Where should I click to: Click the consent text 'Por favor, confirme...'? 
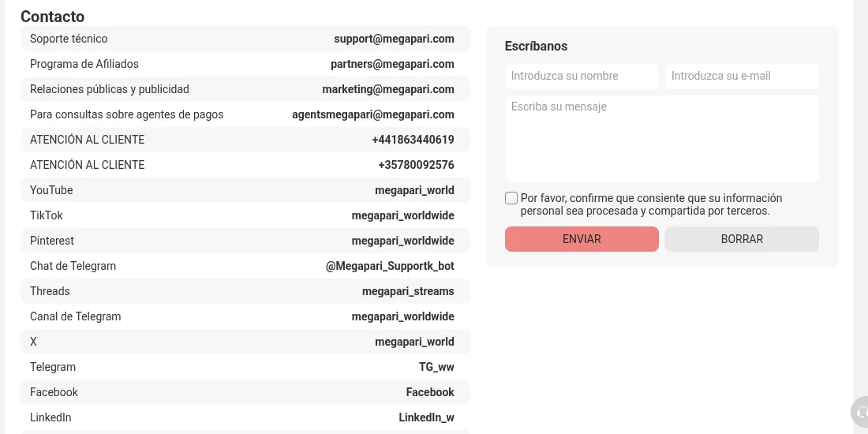(652, 205)
